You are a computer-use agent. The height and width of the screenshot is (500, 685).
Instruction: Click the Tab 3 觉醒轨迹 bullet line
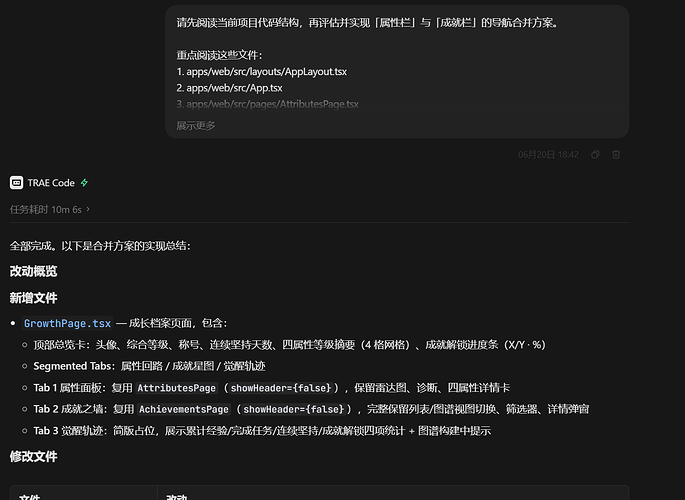pos(262,431)
